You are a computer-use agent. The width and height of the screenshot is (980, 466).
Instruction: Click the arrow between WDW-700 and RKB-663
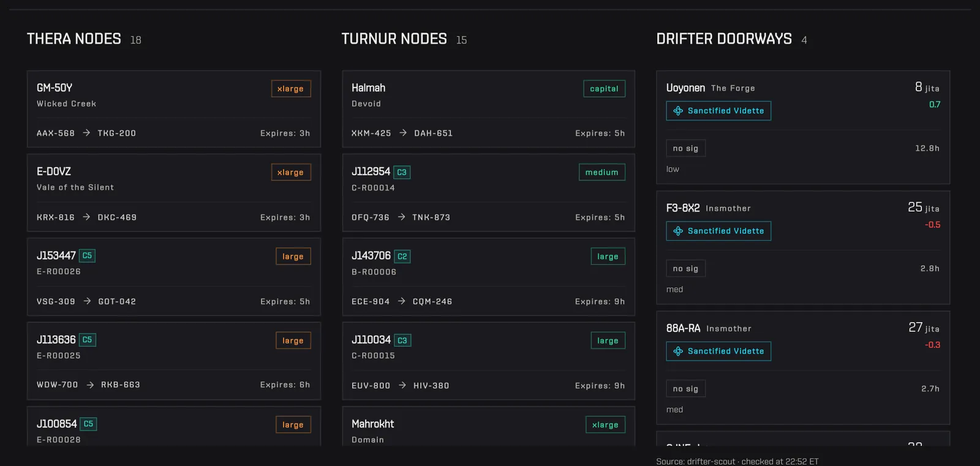point(90,385)
